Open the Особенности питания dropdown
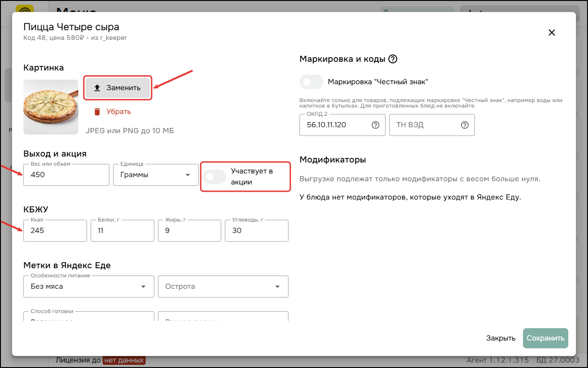This screenshot has width=588, height=368. coord(89,287)
